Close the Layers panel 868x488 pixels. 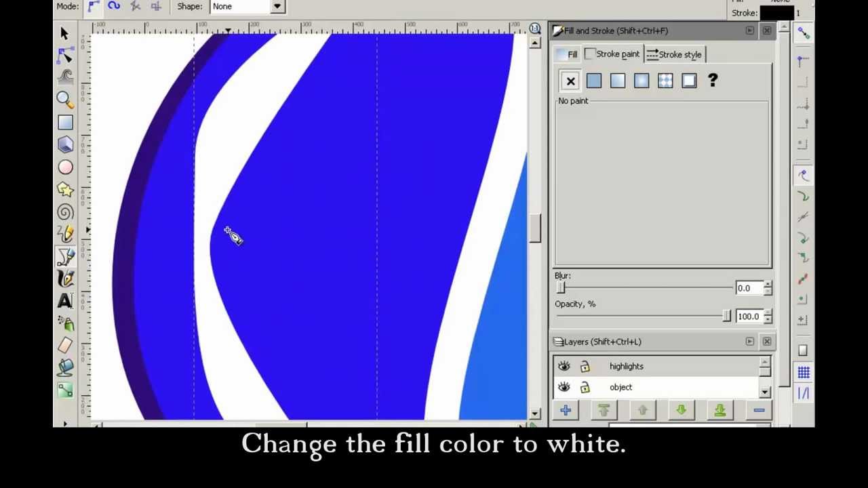767,342
